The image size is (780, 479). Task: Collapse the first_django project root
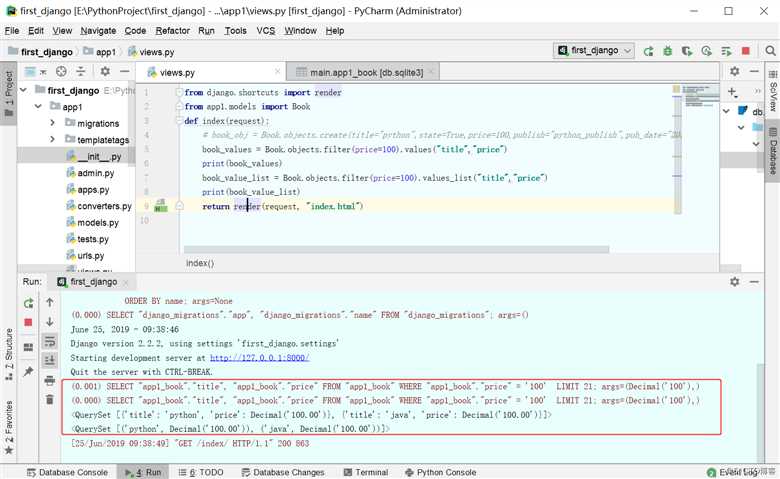tap(23, 90)
